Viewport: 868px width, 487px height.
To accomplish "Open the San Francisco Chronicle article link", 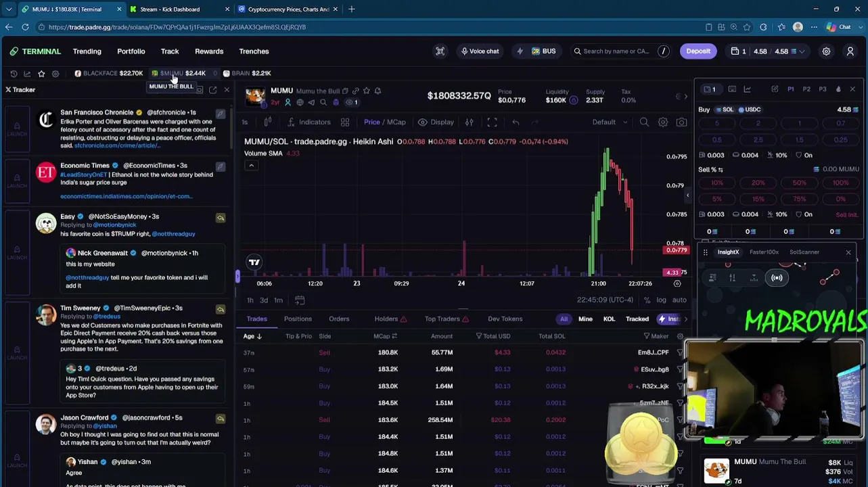I will [x=117, y=146].
